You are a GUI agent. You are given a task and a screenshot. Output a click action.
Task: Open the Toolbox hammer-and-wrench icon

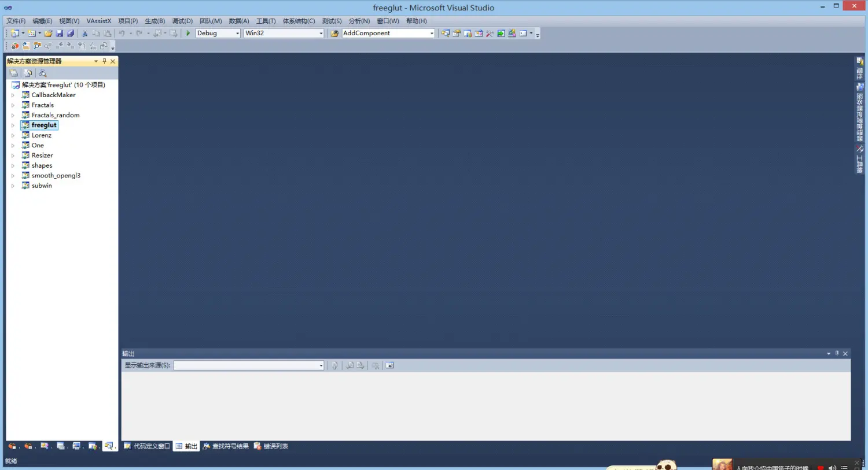tap(490, 34)
